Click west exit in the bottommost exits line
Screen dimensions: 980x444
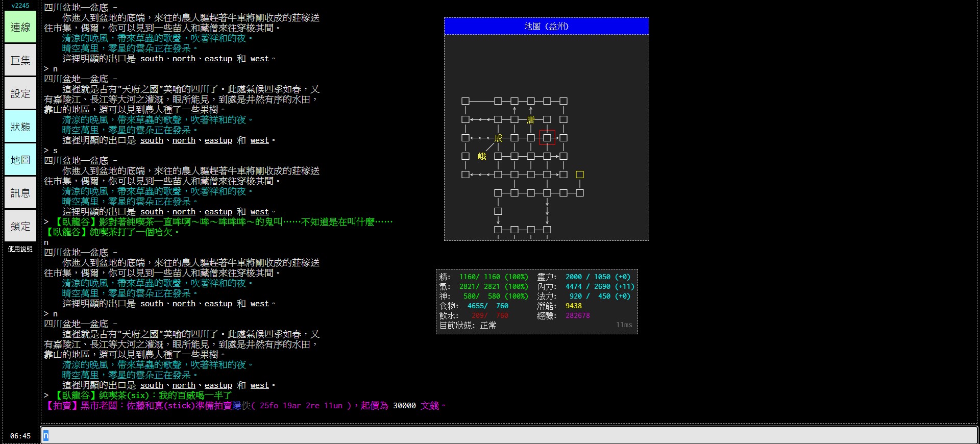pos(259,385)
